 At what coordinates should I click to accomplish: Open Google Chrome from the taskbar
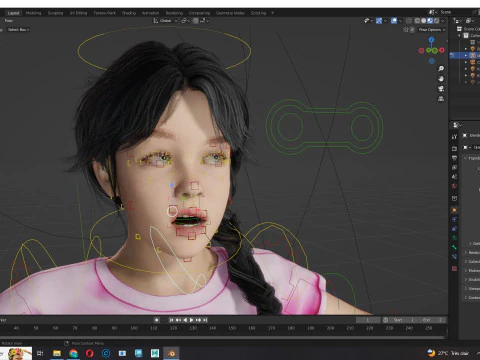[73, 353]
